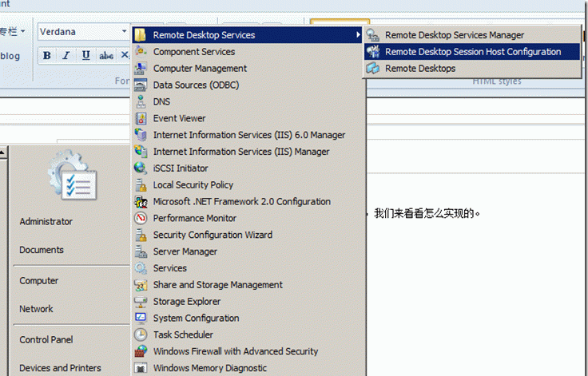Open Computer in Start menu
Screen dimensions: 588x376
point(39,281)
